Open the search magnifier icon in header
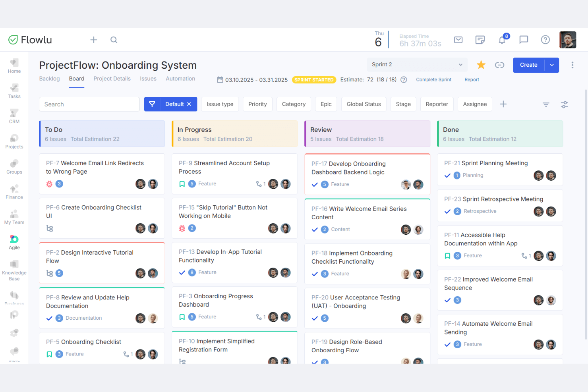588x392 pixels. click(x=114, y=40)
